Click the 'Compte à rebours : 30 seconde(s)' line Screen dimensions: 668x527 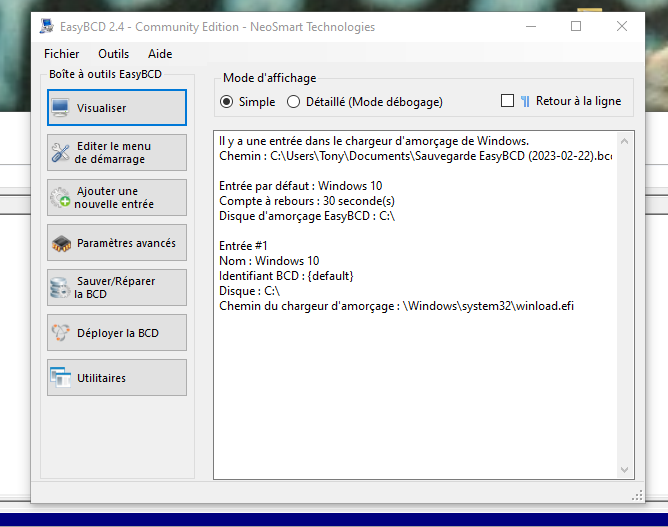pyautogui.click(x=307, y=201)
